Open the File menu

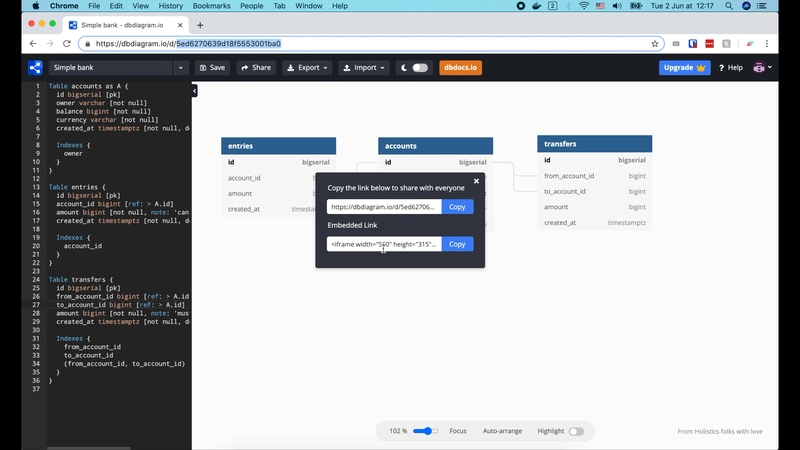[94, 6]
